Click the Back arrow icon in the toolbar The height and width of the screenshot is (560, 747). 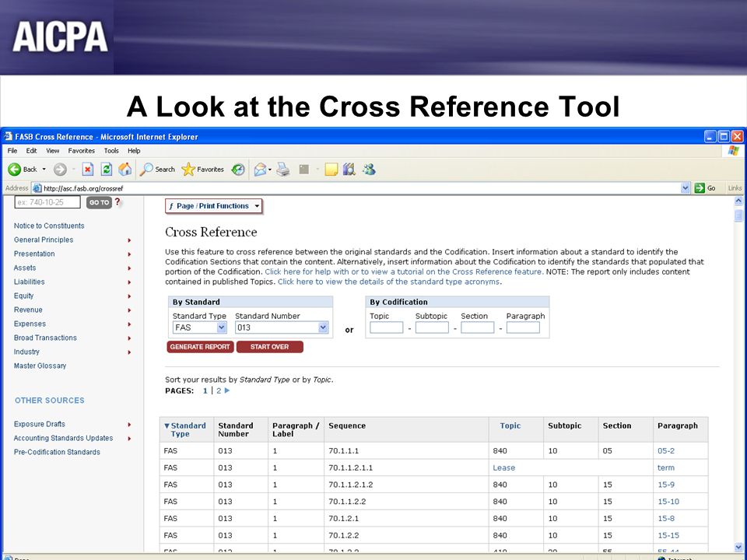14,169
